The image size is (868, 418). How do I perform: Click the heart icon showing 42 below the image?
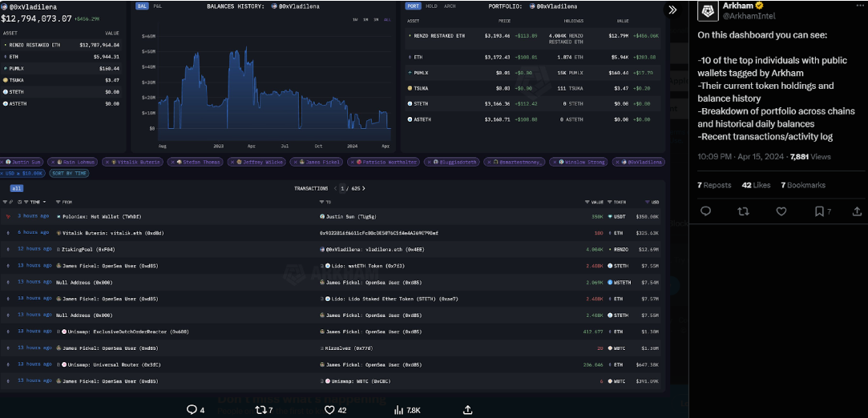point(330,410)
